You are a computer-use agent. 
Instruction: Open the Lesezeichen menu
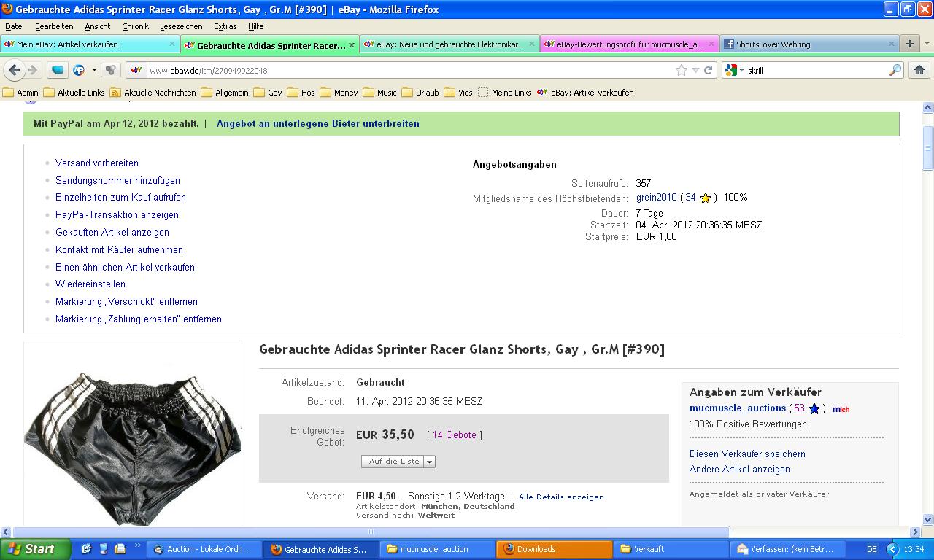[x=181, y=26]
